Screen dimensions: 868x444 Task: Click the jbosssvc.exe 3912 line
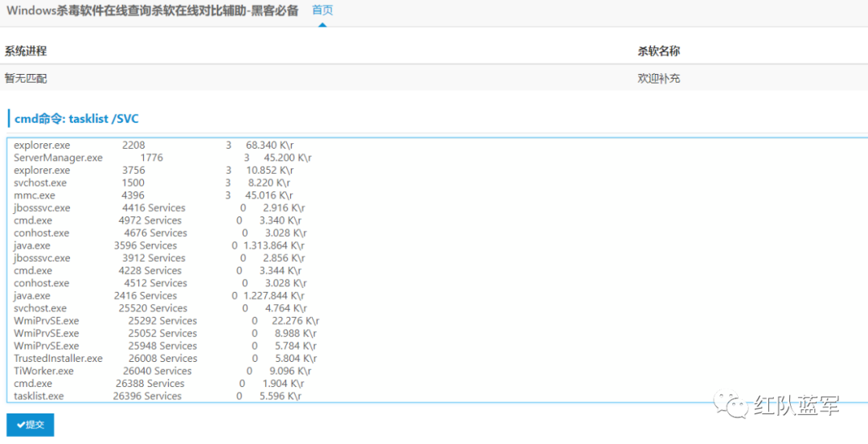(x=159, y=257)
